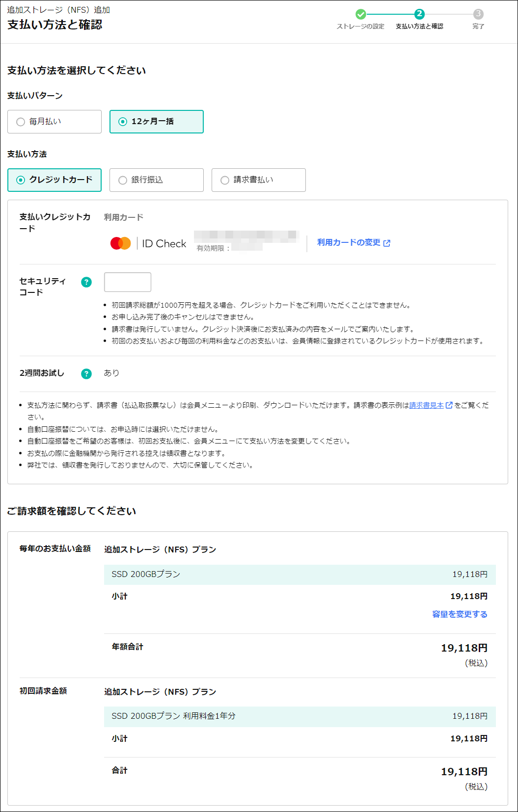Image resolution: width=518 pixels, height=812 pixels.
Task: Select 毎月払い payment pattern
Action: click(x=55, y=122)
